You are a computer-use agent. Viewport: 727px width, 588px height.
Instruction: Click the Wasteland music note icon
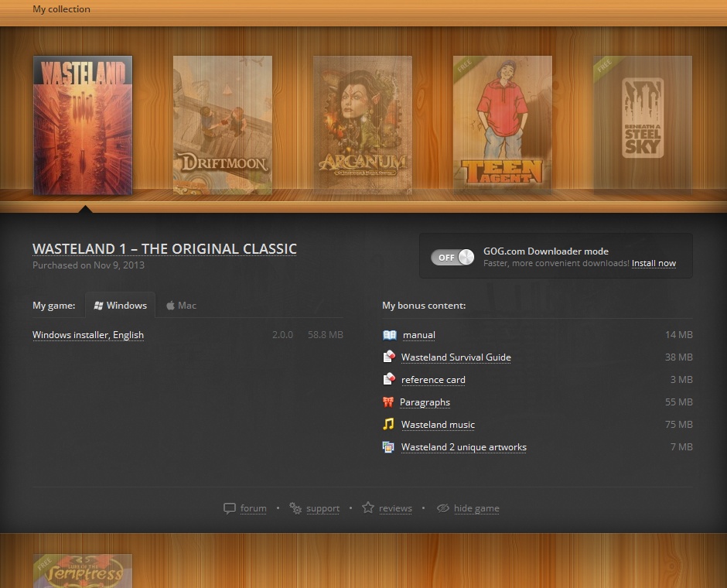[388, 424]
